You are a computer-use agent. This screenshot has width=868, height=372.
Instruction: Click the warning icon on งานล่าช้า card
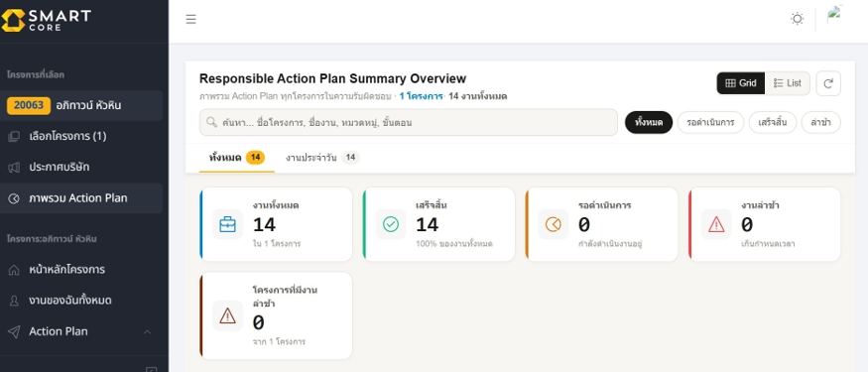(x=716, y=224)
